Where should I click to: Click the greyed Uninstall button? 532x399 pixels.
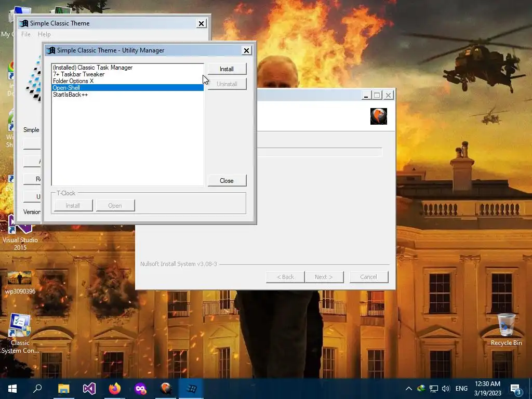[227, 84]
